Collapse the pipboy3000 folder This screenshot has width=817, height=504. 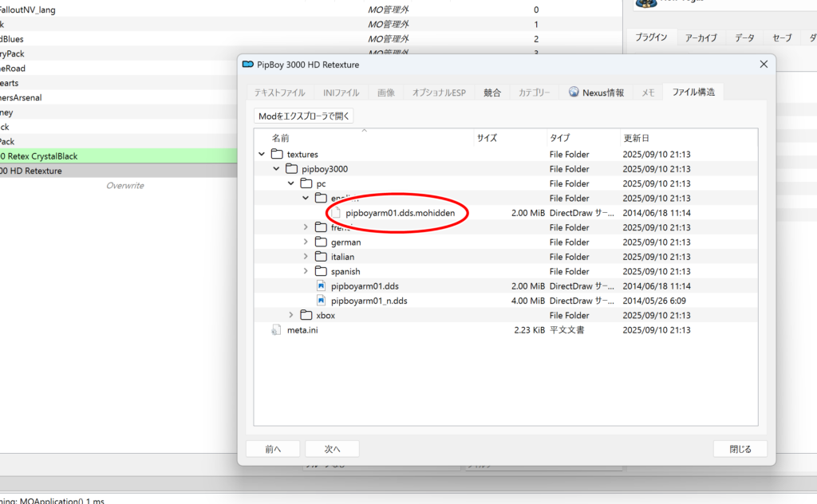pyautogui.click(x=276, y=169)
